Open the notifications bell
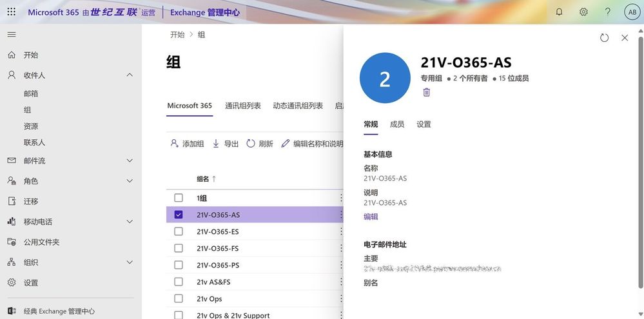644x319 pixels. click(x=559, y=12)
